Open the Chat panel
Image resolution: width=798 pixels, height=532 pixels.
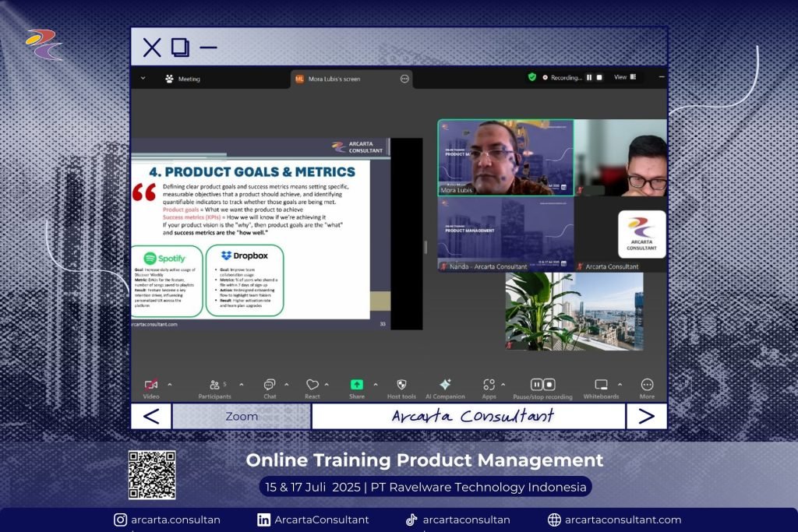(269, 385)
